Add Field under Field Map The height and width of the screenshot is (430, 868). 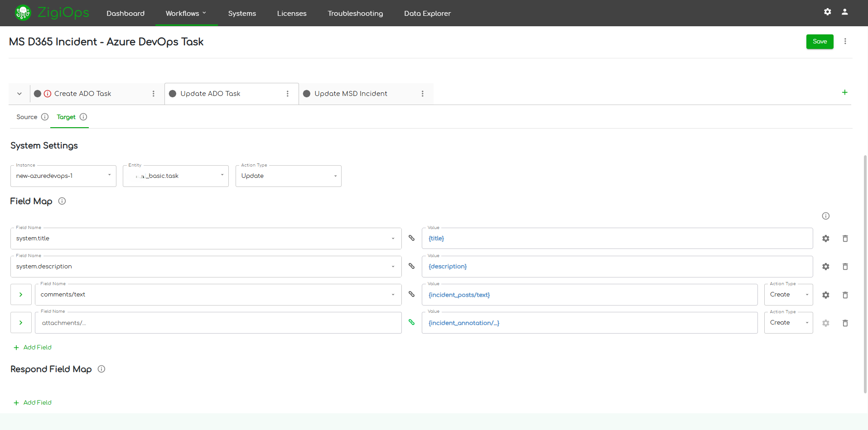click(33, 347)
